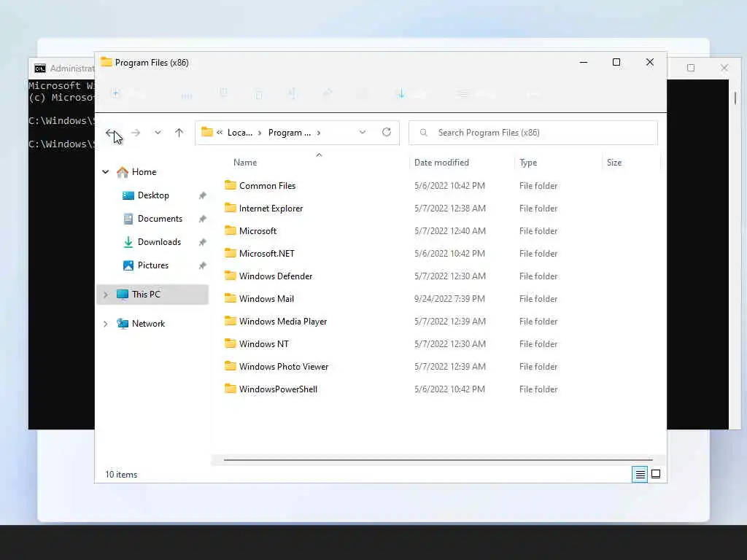Focus the Search Program Files (x86) box
The width and height of the screenshot is (747, 560).
tap(533, 133)
